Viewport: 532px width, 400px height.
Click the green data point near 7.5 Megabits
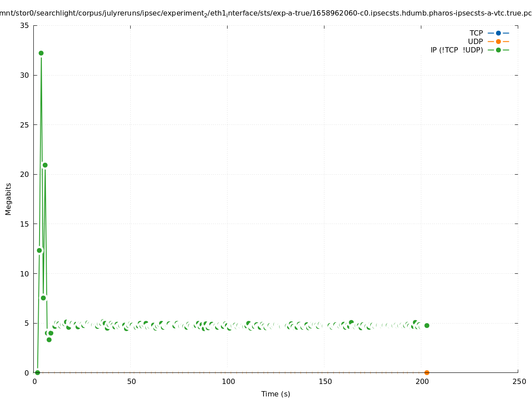point(43,298)
